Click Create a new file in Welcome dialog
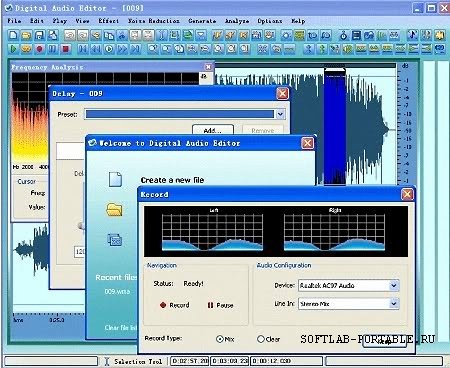450x368 pixels. tap(172, 180)
